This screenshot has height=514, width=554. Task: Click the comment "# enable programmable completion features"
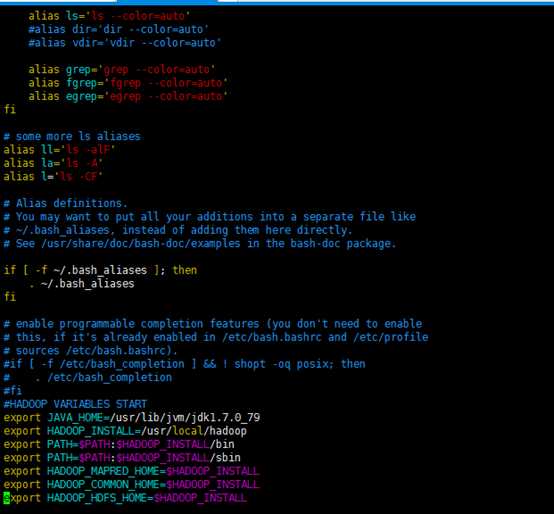(x=213, y=324)
